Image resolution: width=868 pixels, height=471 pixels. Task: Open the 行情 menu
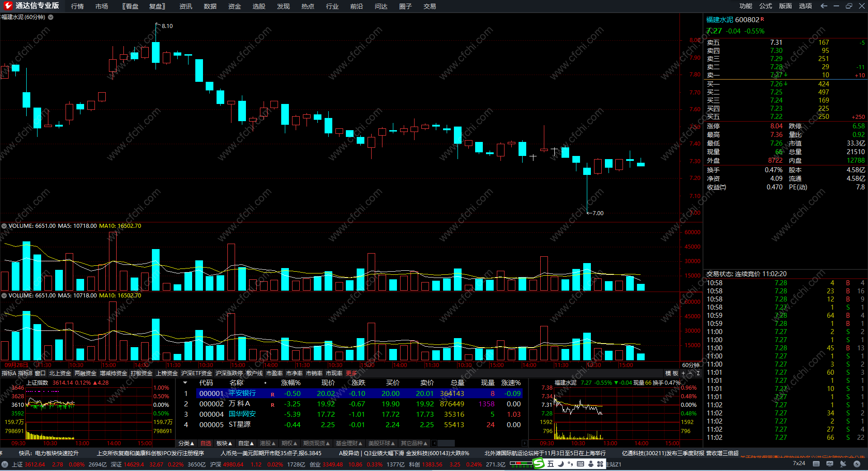(77, 6)
